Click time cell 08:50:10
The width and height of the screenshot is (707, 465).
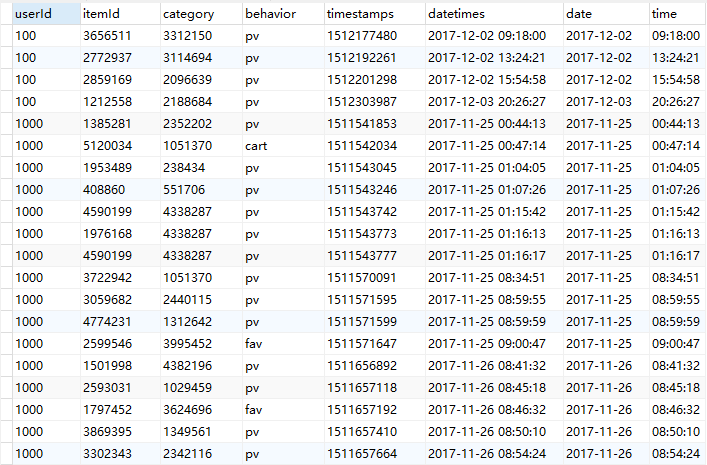pos(678,432)
